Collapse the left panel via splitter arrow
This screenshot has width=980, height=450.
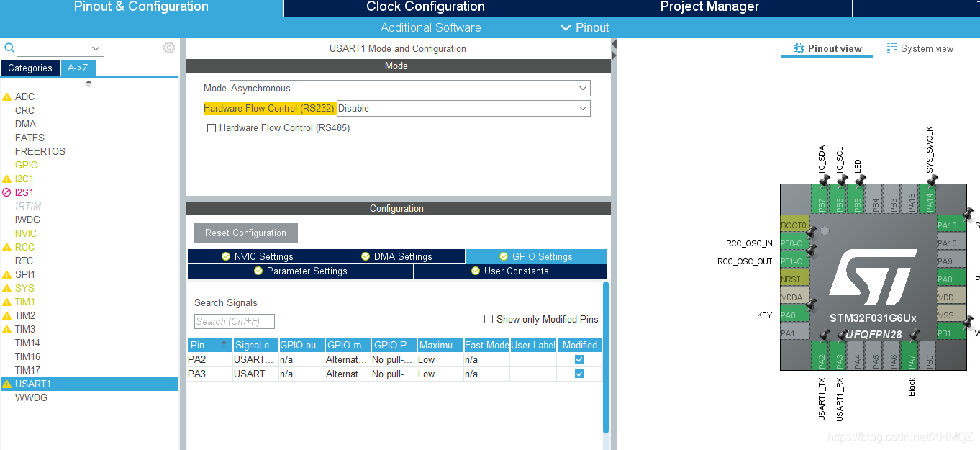pyautogui.click(x=614, y=44)
